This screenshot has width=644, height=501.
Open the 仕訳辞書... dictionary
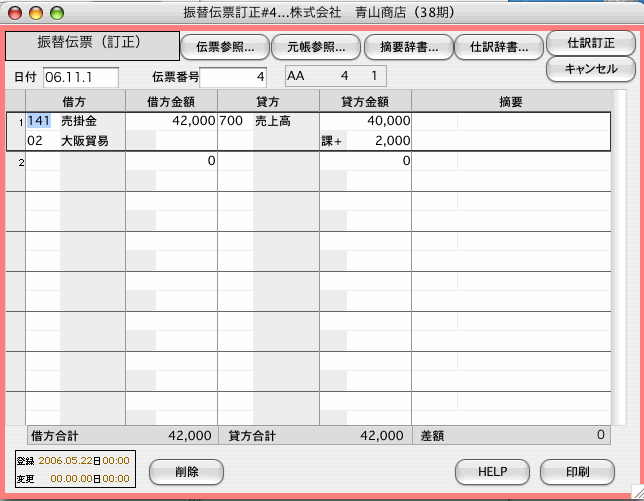[x=498, y=46]
